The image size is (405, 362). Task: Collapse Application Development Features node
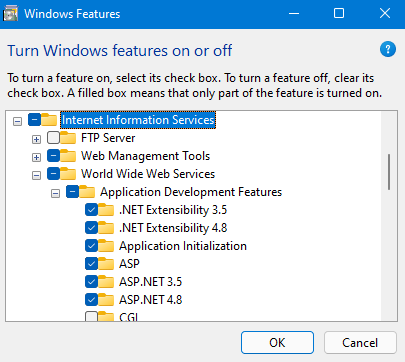55,193
